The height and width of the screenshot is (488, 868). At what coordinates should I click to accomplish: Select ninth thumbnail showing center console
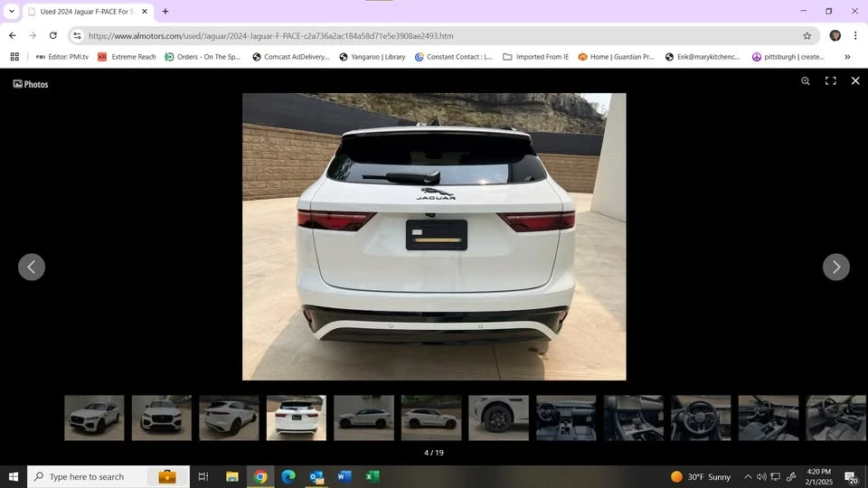click(634, 418)
